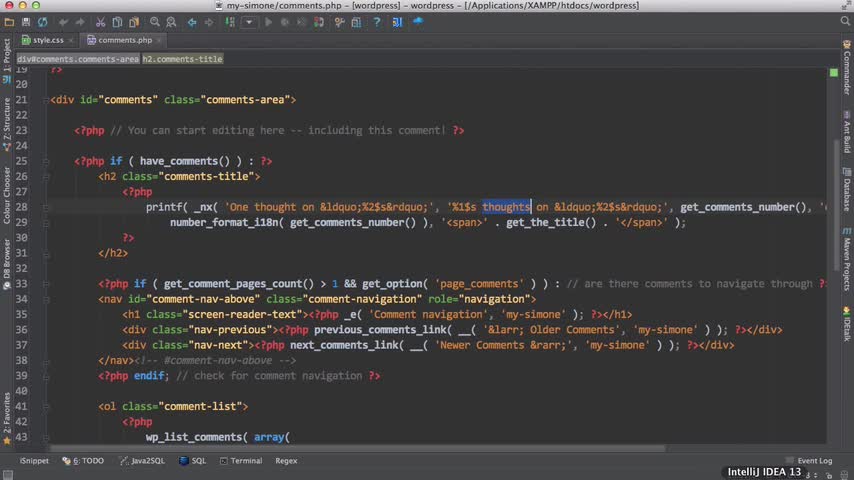Click the Redo arrow icon
854x480 pixels.
80,22
